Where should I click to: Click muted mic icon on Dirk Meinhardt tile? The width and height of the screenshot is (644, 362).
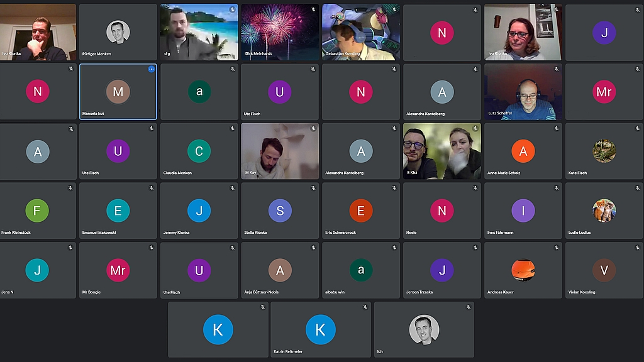[313, 9]
